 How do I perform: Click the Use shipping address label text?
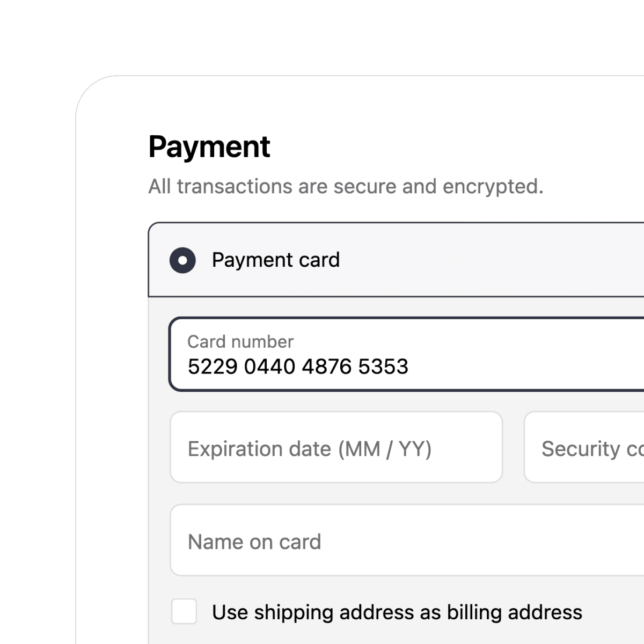pyautogui.click(x=397, y=612)
